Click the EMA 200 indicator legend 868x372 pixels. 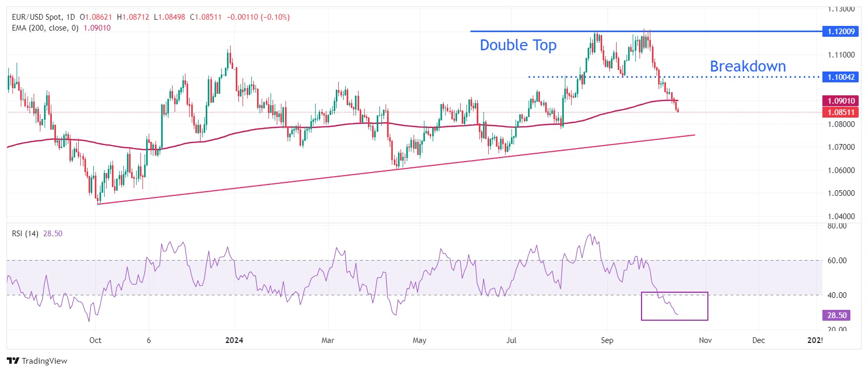45,28
